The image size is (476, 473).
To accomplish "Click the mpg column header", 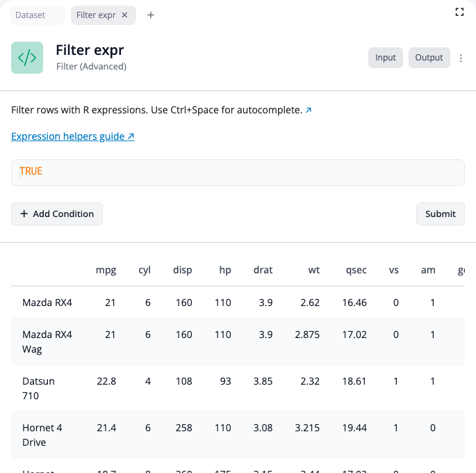I will (106, 270).
